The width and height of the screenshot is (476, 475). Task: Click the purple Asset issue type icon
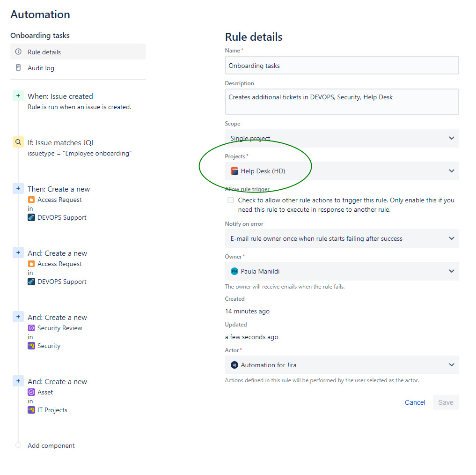click(31, 392)
